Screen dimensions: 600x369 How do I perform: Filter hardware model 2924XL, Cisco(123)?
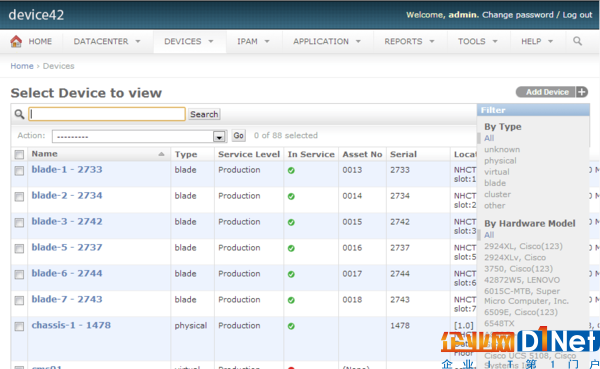tap(523, 246)
